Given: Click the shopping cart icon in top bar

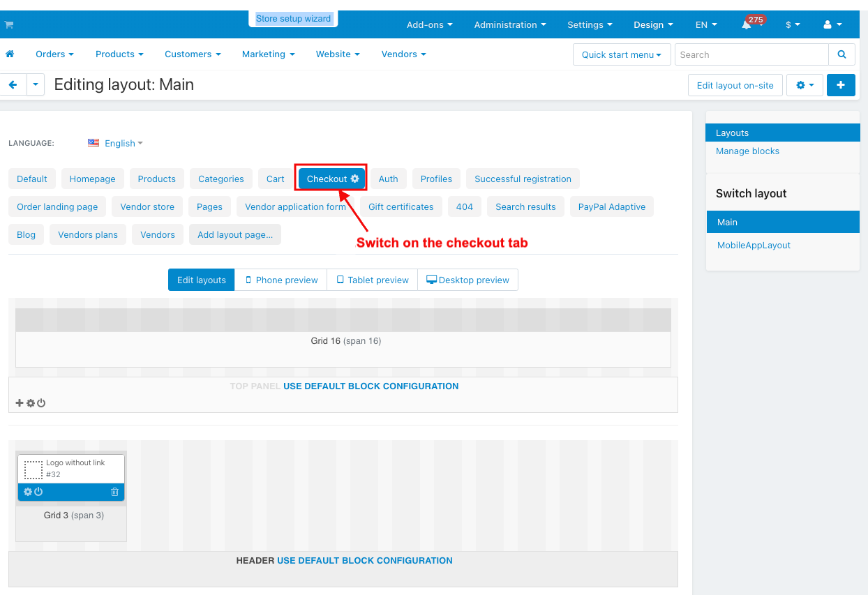Looking at the screenshot, I should point(9,24).
